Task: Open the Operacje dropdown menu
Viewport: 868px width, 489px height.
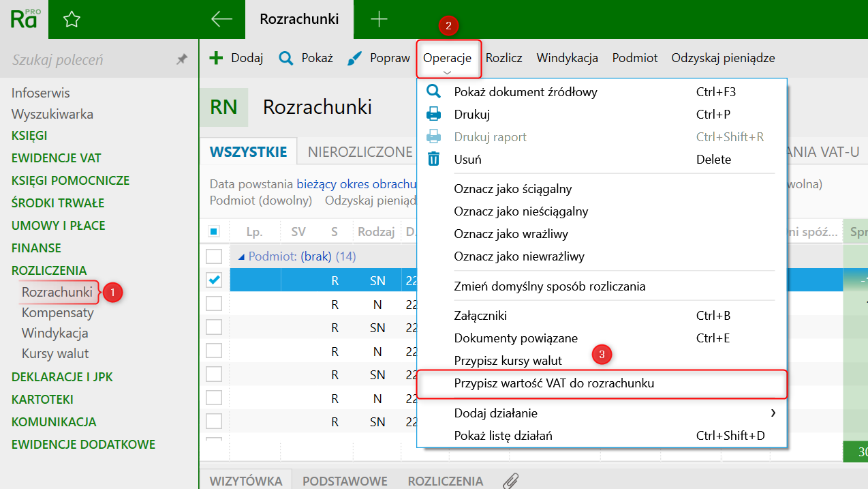Action: tap(448, 58)
